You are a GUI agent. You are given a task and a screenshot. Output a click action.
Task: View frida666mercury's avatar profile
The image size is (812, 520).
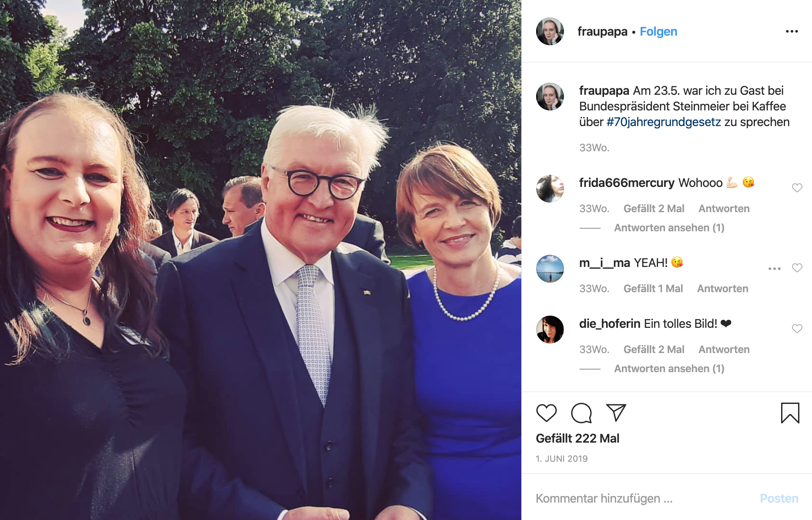click(550, 189)
